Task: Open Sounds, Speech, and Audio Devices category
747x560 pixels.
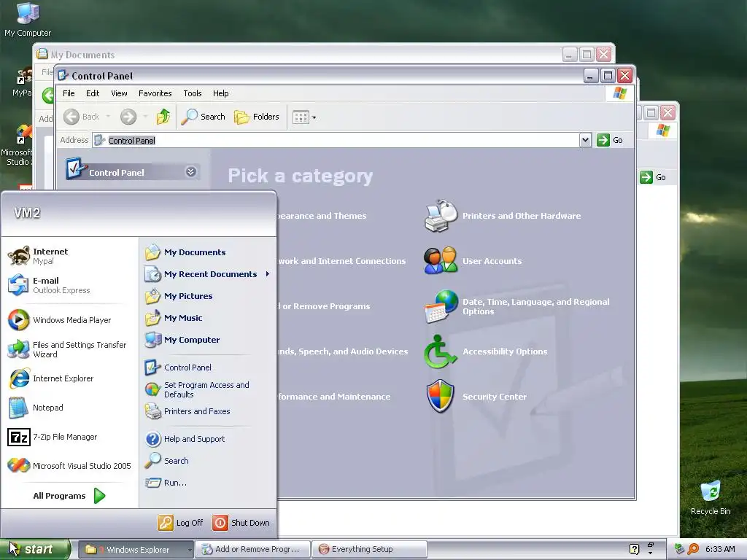Action: tap(343, 351)
